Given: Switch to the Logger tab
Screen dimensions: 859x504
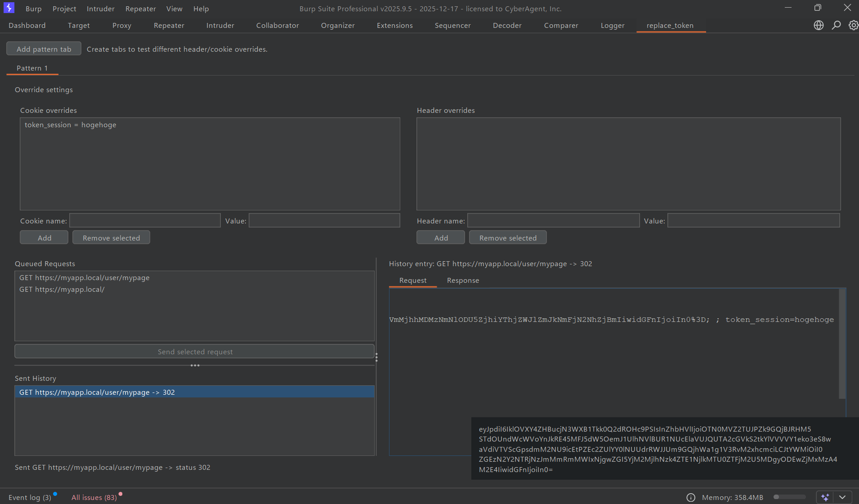Looking at the screenshot, I should click(613, 25).
